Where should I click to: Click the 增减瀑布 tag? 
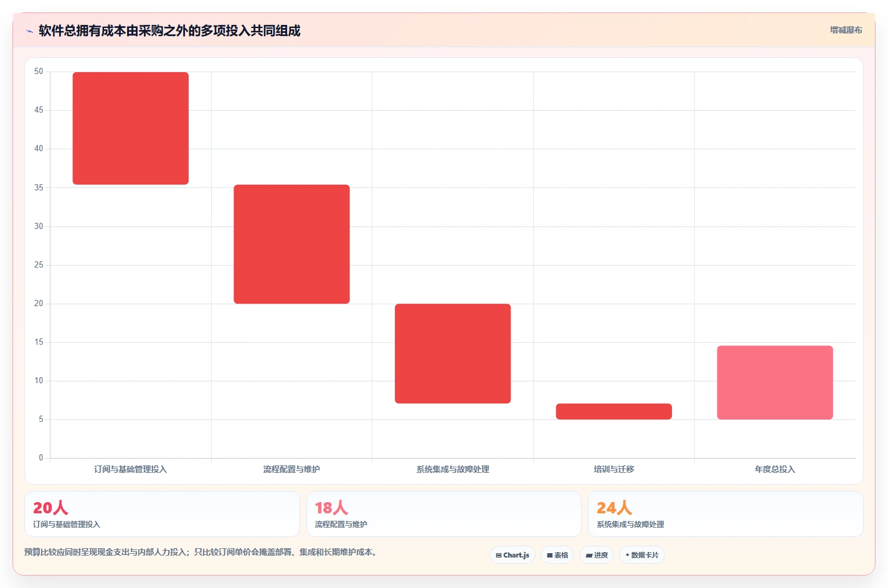846,30
